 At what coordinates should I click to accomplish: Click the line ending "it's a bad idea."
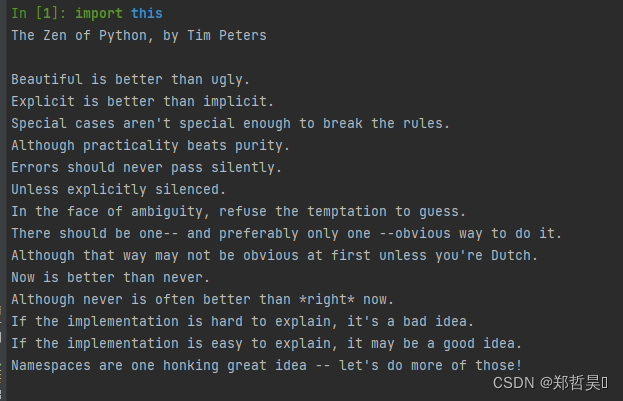click(x=242, y=321)
